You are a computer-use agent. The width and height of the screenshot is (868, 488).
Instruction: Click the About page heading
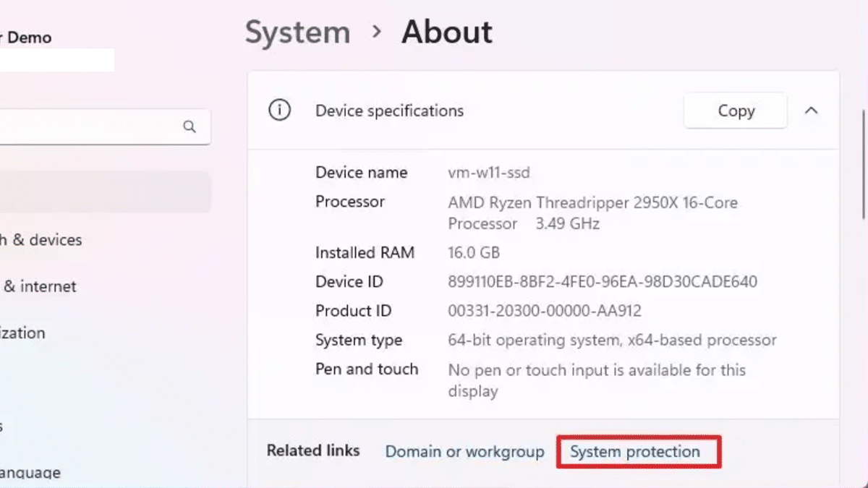(447, 33)
